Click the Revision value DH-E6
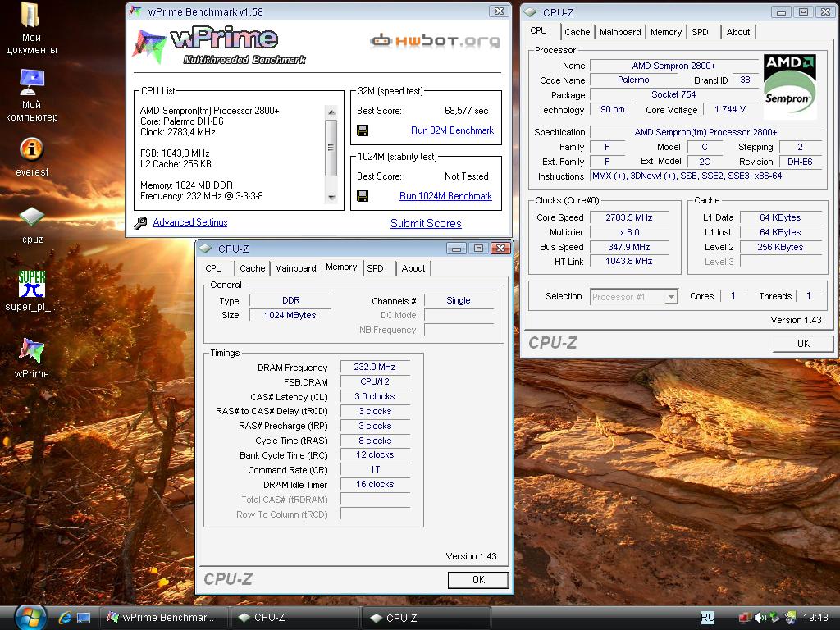Viewport: 840px width, 630px height. (800, 162)
